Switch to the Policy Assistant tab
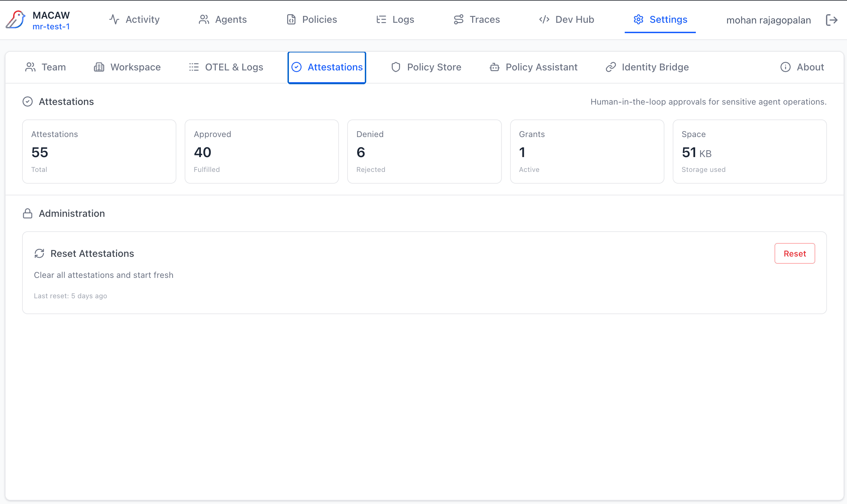847x504 pixels. click(533, 67)
